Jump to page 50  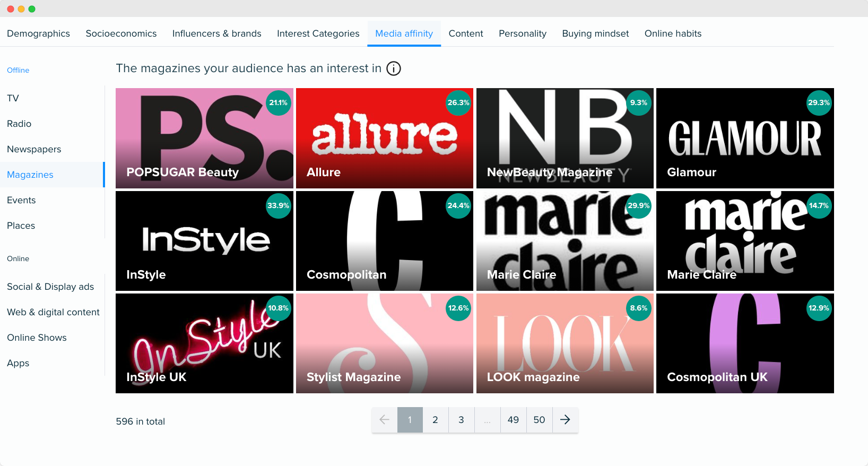[539, 420]
